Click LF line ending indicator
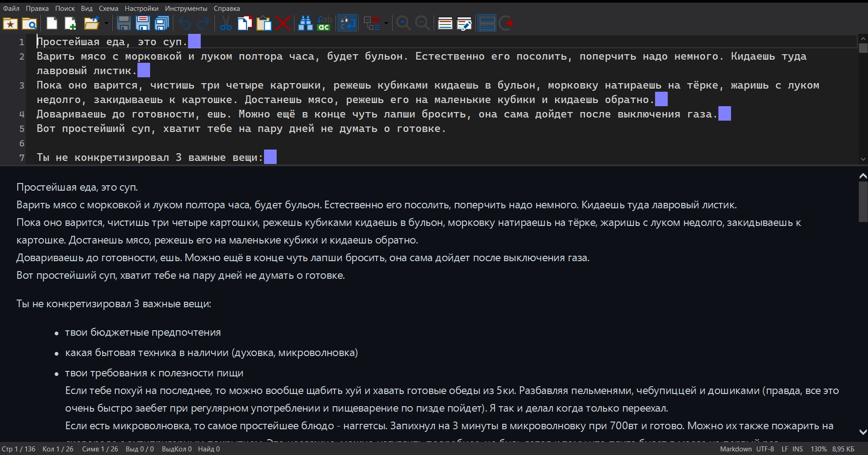Viewport: 868px width, 455px height. coord(784,449)
